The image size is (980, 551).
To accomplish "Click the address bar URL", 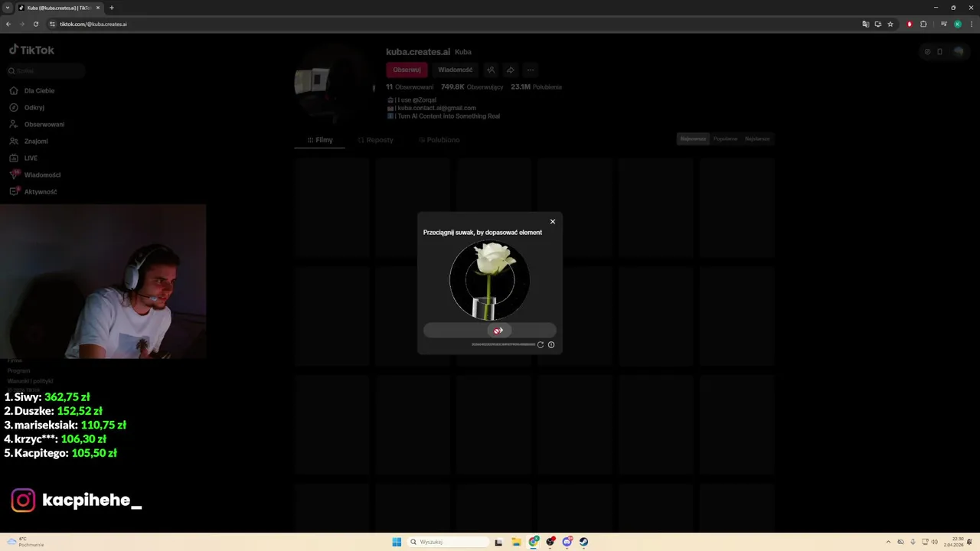I will click(x=93, y=24).
